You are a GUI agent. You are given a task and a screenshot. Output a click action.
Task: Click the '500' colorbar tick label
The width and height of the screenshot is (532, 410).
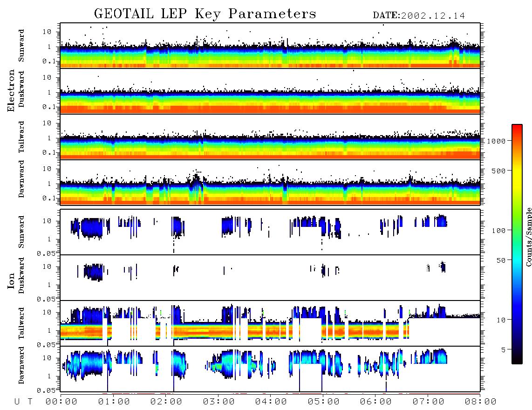click(x=498, y=171)
